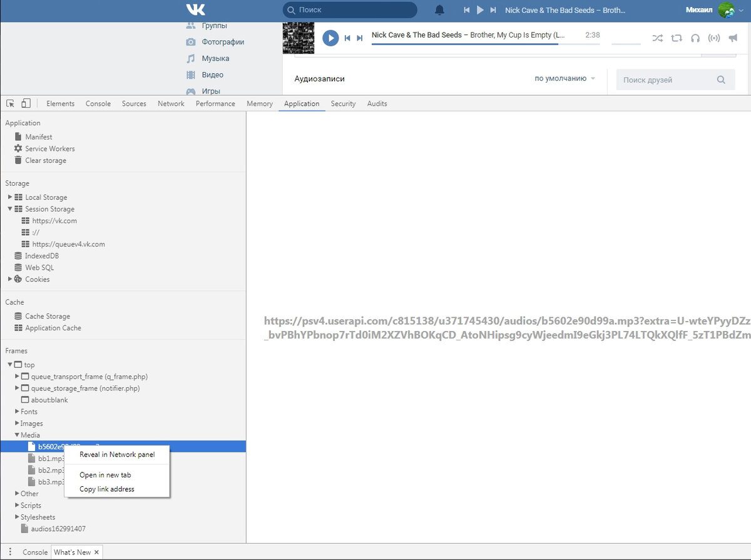Screen dimensions: 751x560
Task: Select https://queuev4.vk.com session storage
Action: point(68,244)
